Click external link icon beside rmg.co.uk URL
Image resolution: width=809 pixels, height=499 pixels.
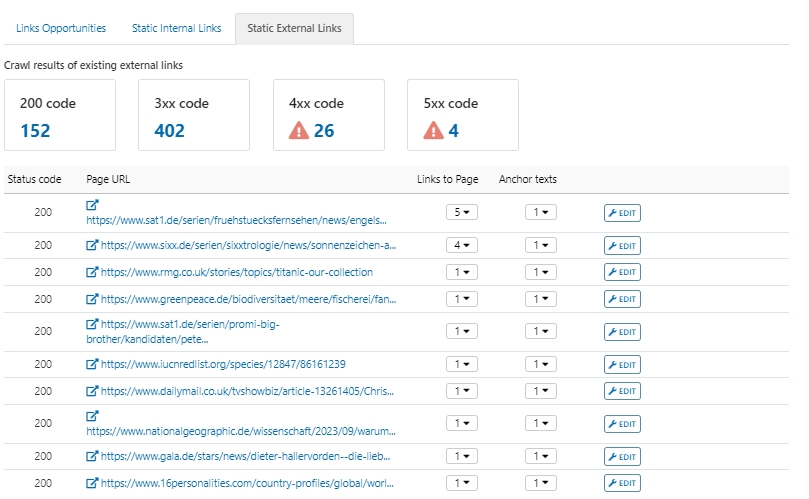(92, 272)
